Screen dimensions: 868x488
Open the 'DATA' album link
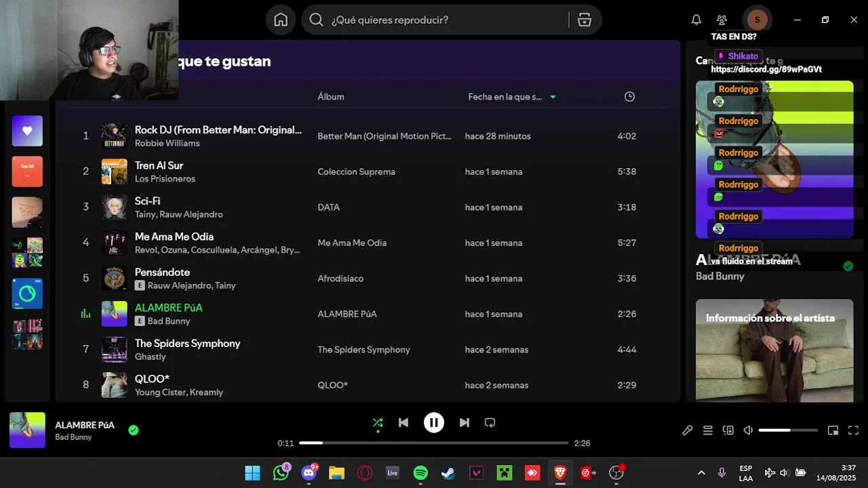[329, 207]
